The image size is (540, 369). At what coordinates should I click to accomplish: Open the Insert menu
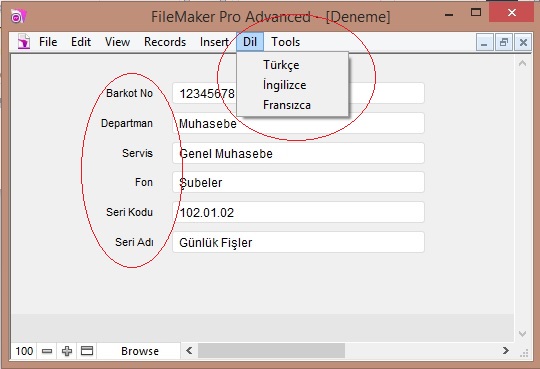pyautogui.click(x=214, y=42)
